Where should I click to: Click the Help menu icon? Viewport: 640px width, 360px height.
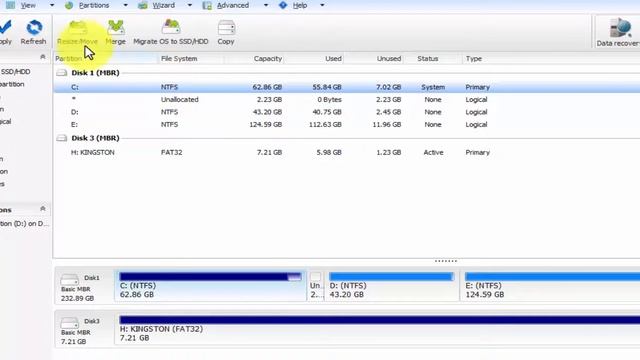(x=283, y=5)
